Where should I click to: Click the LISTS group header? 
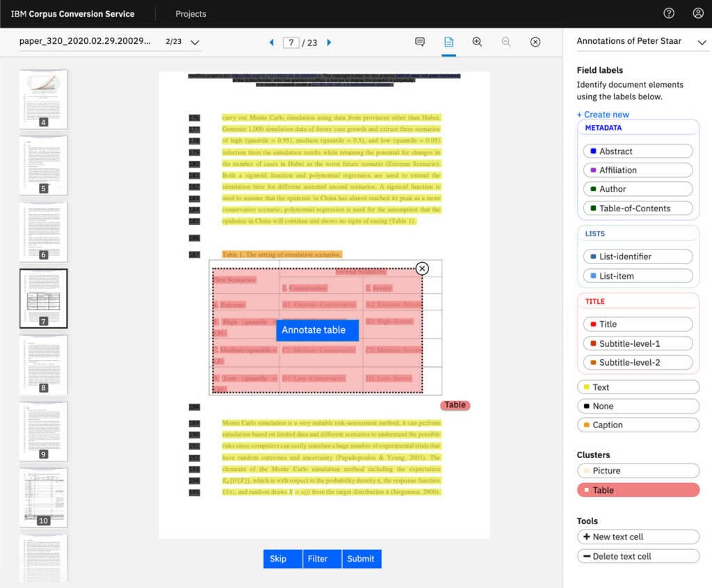tap(595, 234)
